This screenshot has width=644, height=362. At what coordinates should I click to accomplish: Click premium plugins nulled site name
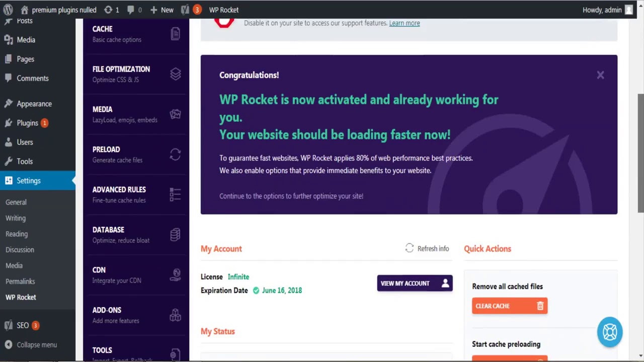point(64,10)
